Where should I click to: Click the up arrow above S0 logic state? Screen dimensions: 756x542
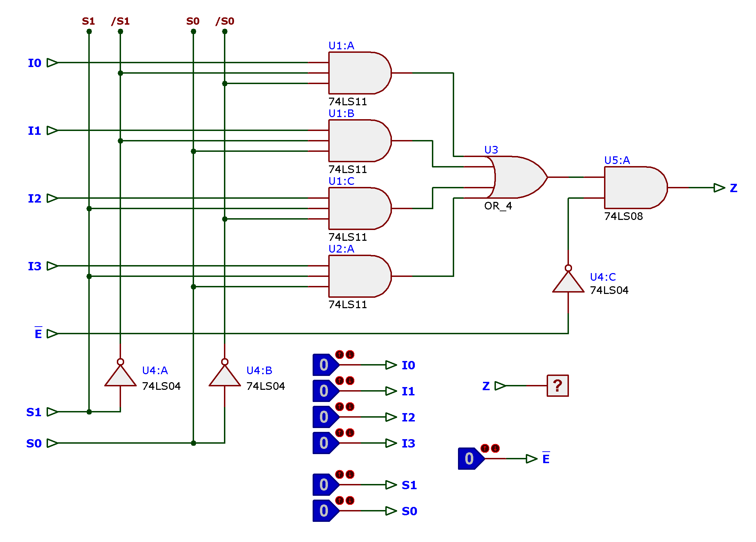[x=339, y=500]
